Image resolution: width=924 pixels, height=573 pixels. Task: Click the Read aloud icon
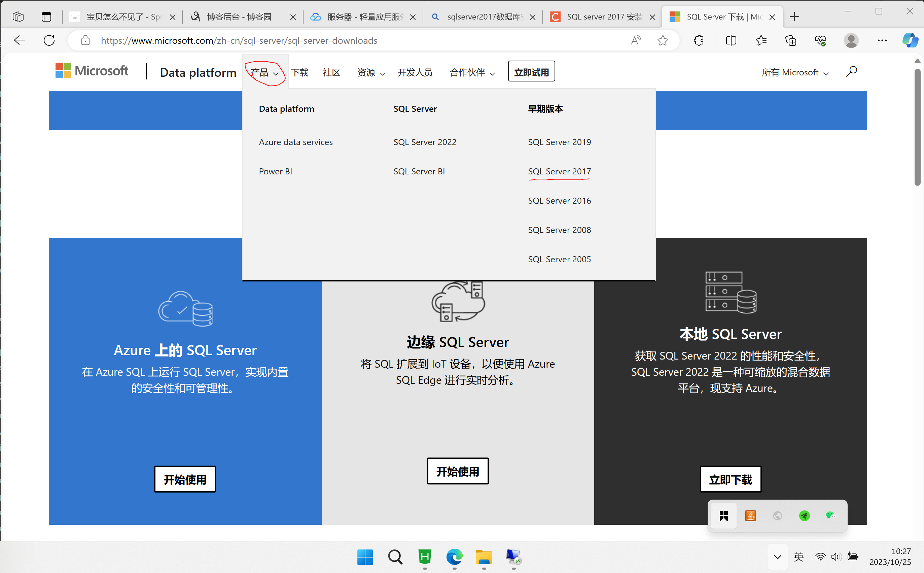click(x=636, y=40)
